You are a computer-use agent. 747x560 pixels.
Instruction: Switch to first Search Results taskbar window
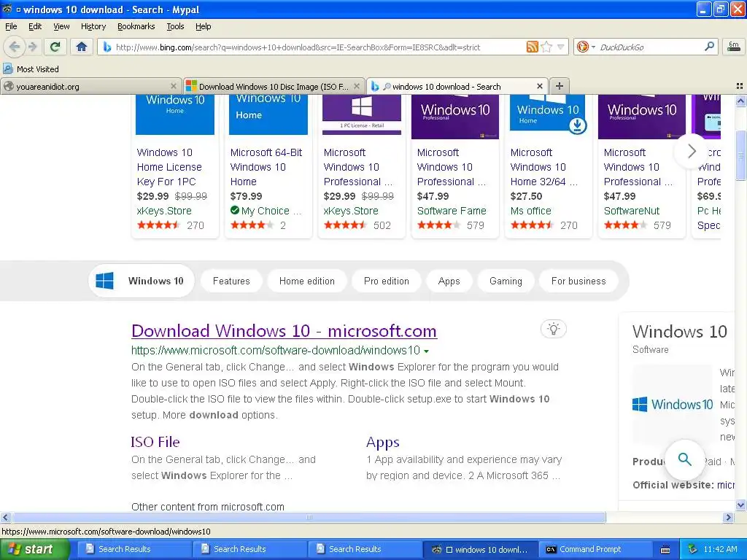click(134, 550)
